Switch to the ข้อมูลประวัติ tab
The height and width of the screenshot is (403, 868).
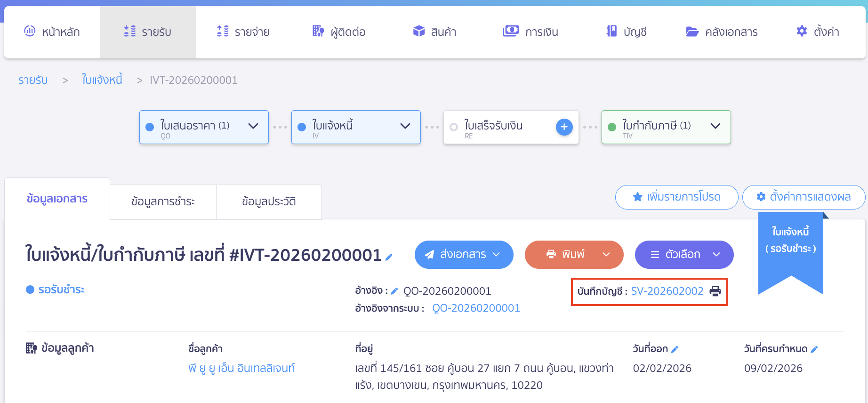pos(269,202)
